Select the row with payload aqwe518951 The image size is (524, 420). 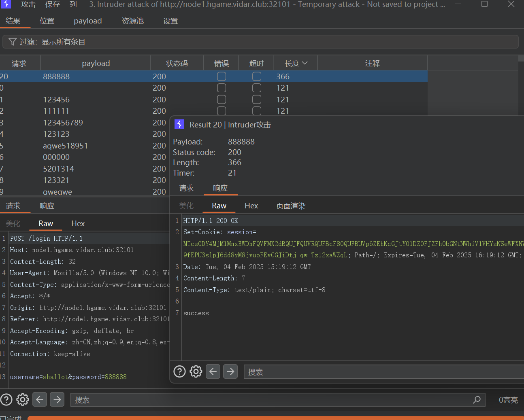click(84, 146)
